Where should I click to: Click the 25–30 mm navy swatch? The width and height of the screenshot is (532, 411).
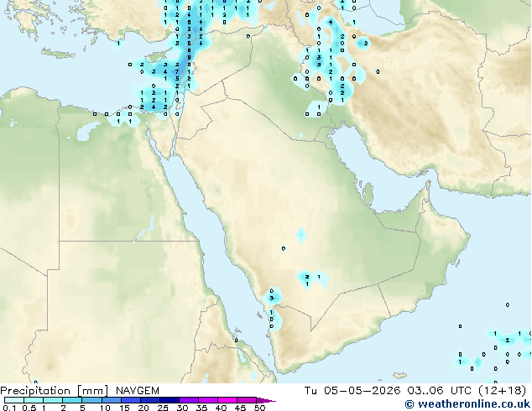[169, 400]
